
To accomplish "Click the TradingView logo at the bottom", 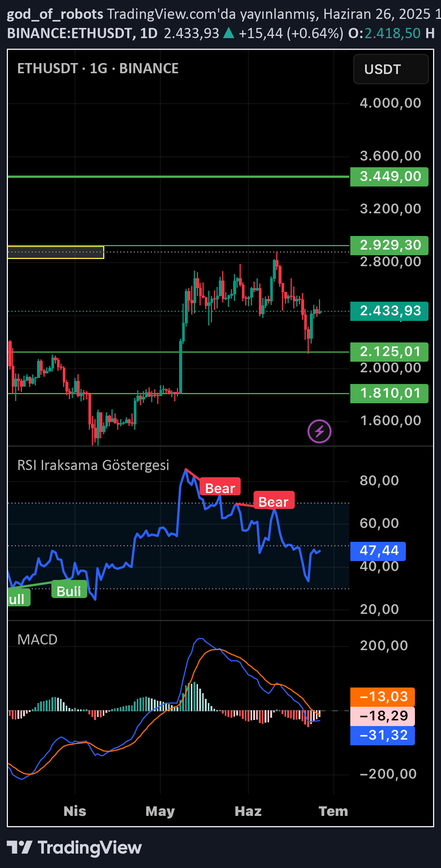I will pyautogui.click(x=74, y=848).
